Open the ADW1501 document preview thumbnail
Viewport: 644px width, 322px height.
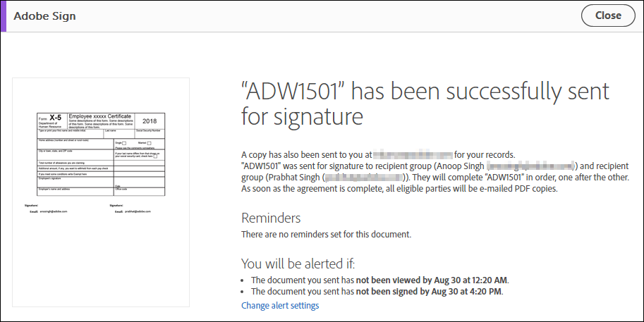[101, 192]
